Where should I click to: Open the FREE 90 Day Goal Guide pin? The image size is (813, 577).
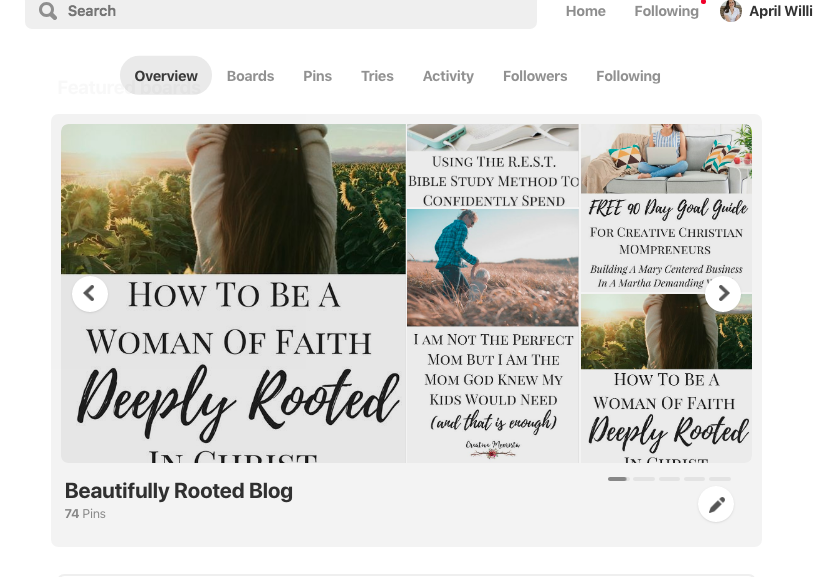(666, 208)
